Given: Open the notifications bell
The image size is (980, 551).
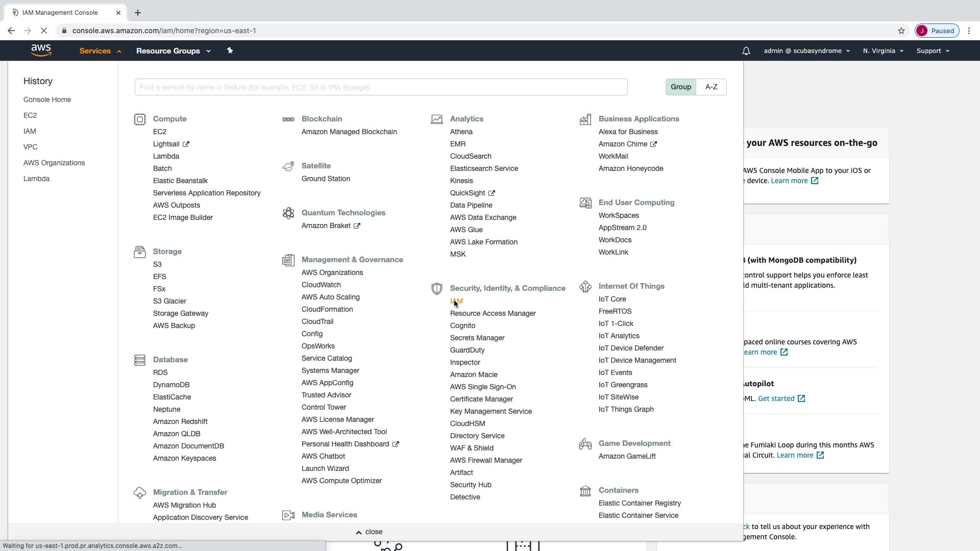Looking at the screenshot, I should (x=746, y=51).
